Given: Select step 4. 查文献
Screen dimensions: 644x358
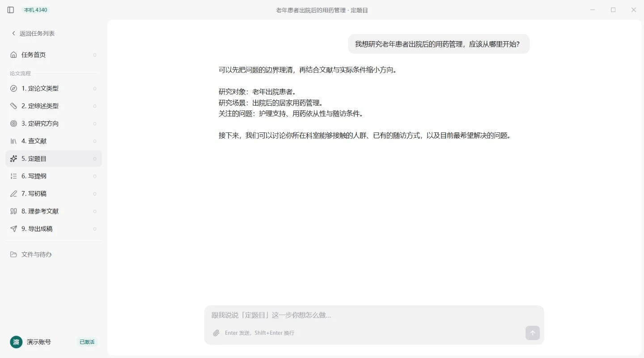Looking at the screenshot, I should (54, 141).
